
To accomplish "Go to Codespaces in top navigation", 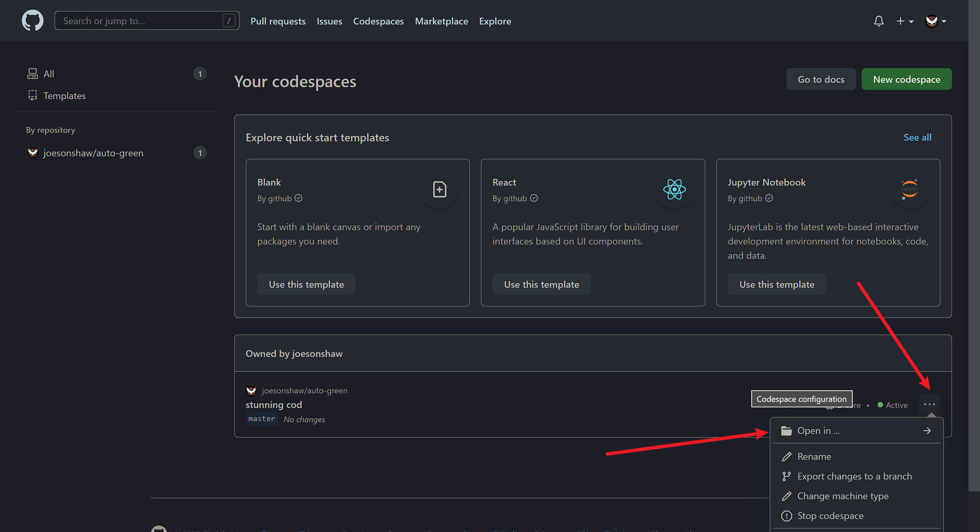I will (x=378, y=21).
